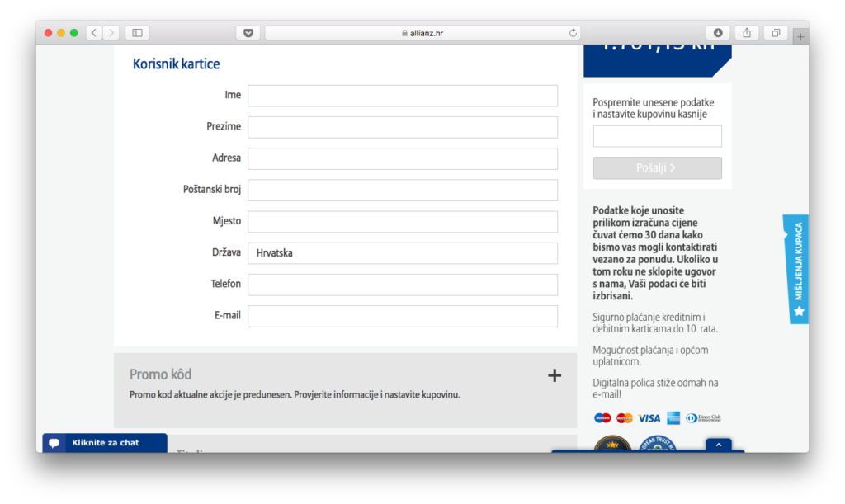Expand the Promo kôd section

click(555, 375)
